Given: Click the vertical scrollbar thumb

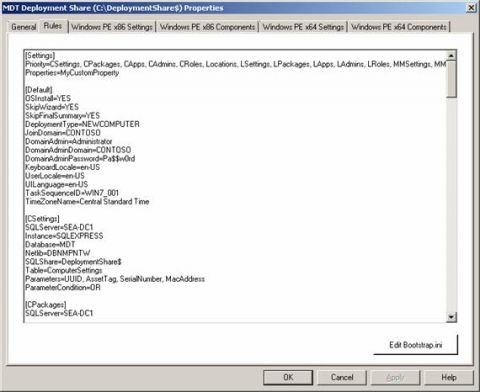Looking at the screenshot, I should [451, 79].
